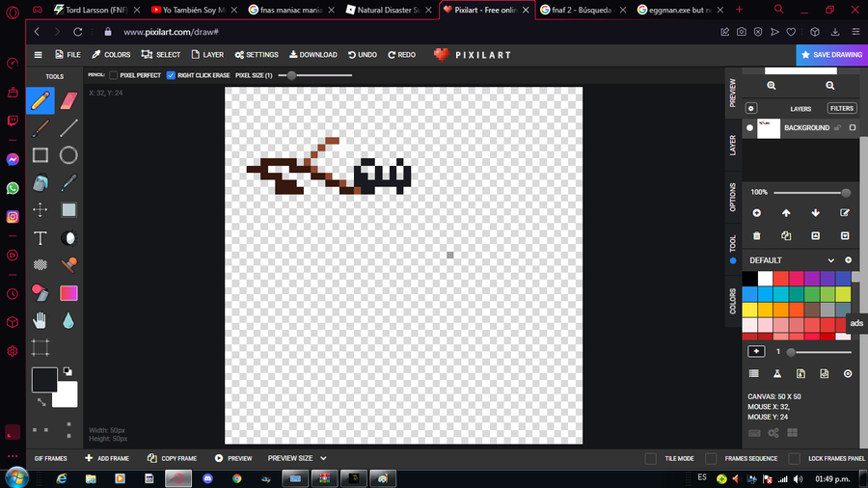Image resolution: width=868 pixels, height=488 pixels.
Task: Enable the Tile Mode checkbox
Action: [x=650, y=458]
